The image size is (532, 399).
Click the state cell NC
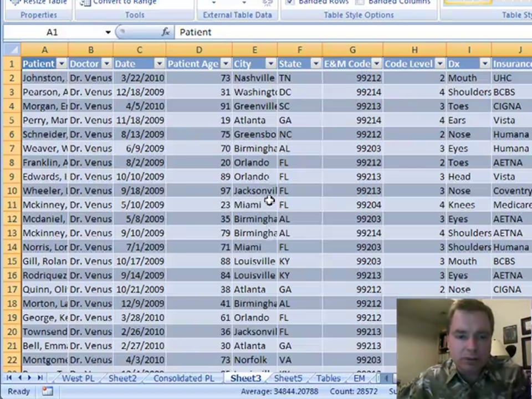click(x=300, y=134)
